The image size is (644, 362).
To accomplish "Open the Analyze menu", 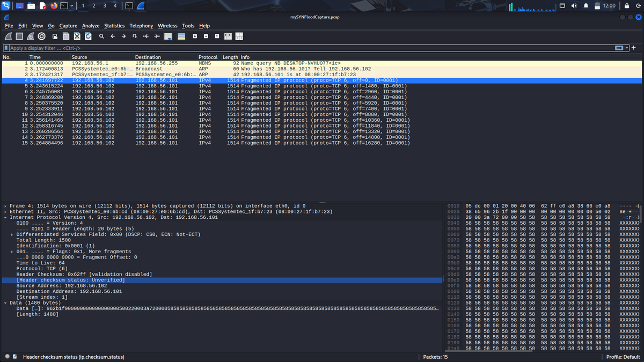I will click(91, 26).
